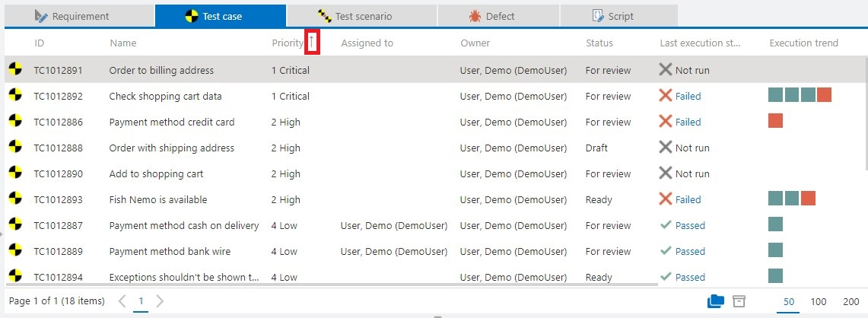Viewport: 868px width, 318px height.
Task: Click the red execution trend square for TC1012892
Action: [824, 95]
